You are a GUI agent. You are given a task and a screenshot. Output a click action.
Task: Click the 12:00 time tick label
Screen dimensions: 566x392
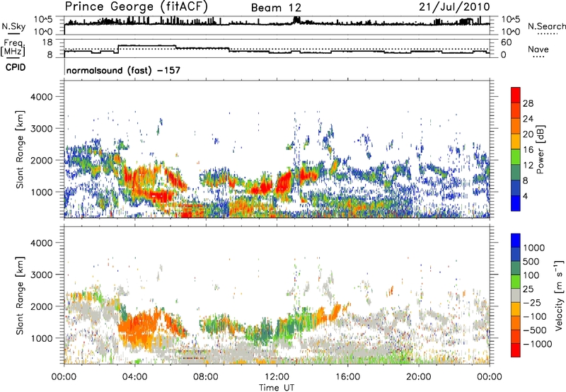[x=277, y=377]
